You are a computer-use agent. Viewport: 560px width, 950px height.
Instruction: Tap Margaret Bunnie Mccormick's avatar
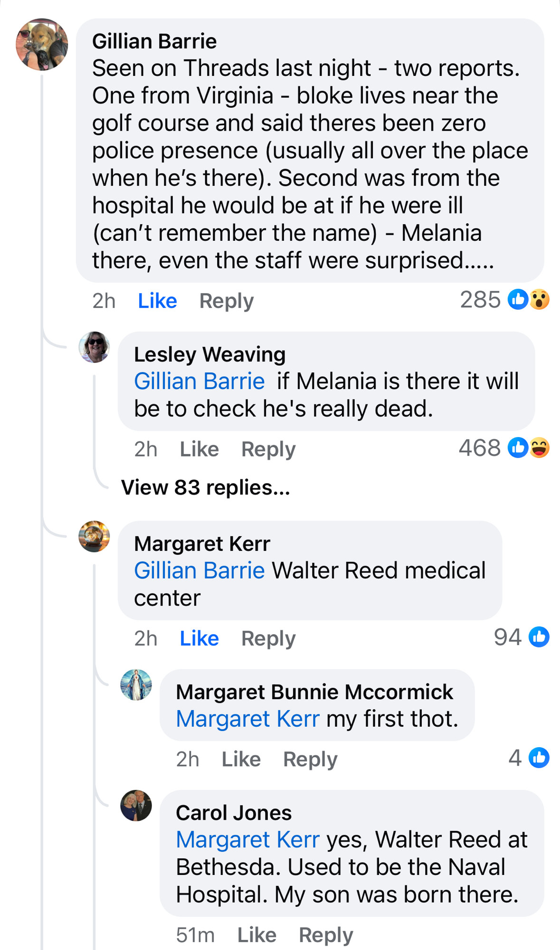(136, 685)
